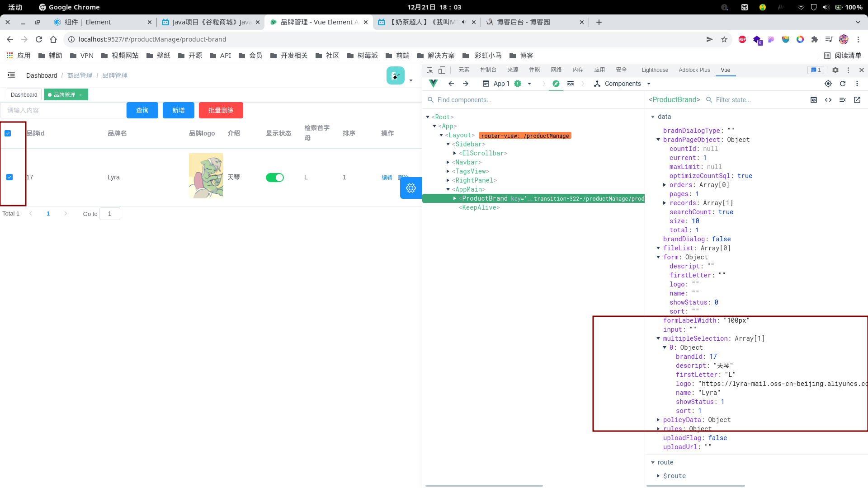Collapse the multipleSelection array
The width and height of the screenshot is (868, 488).
[658, 338]
